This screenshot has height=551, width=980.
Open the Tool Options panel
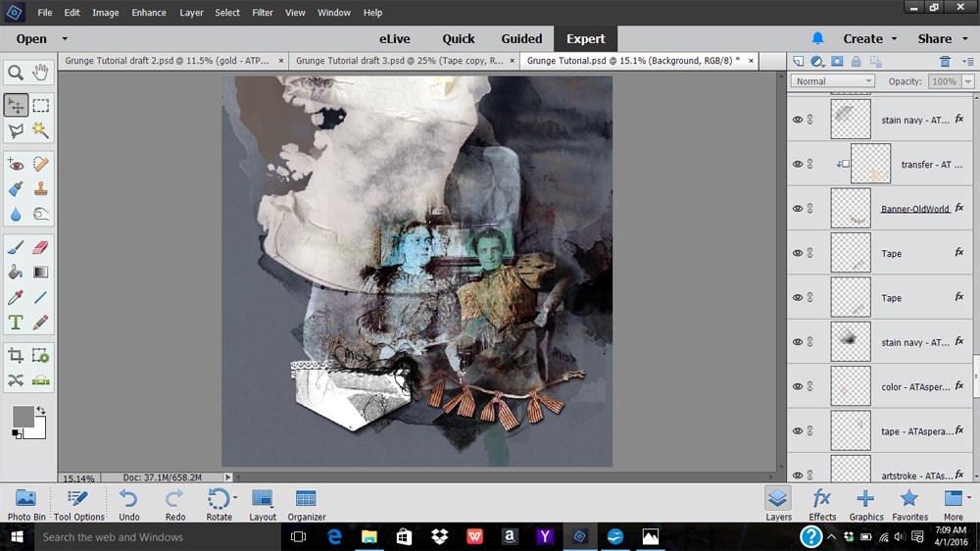(x=78, y=505)
